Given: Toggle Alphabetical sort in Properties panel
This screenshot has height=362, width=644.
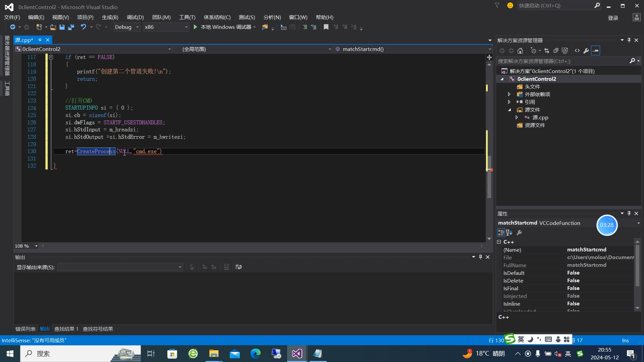Looking at the screenshot, I should [509, 233].
